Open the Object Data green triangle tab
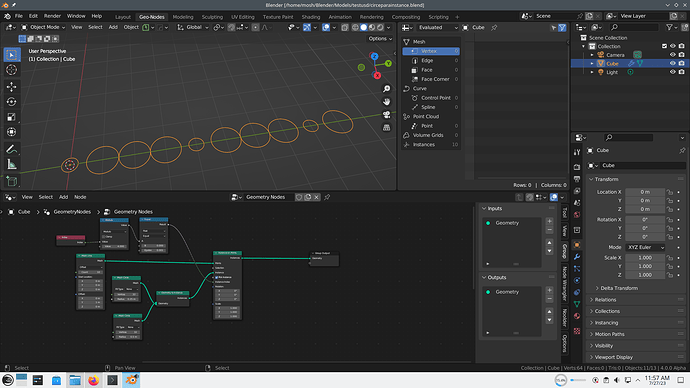Viewport: 690px width, 388px height. [x=577, y=304]
